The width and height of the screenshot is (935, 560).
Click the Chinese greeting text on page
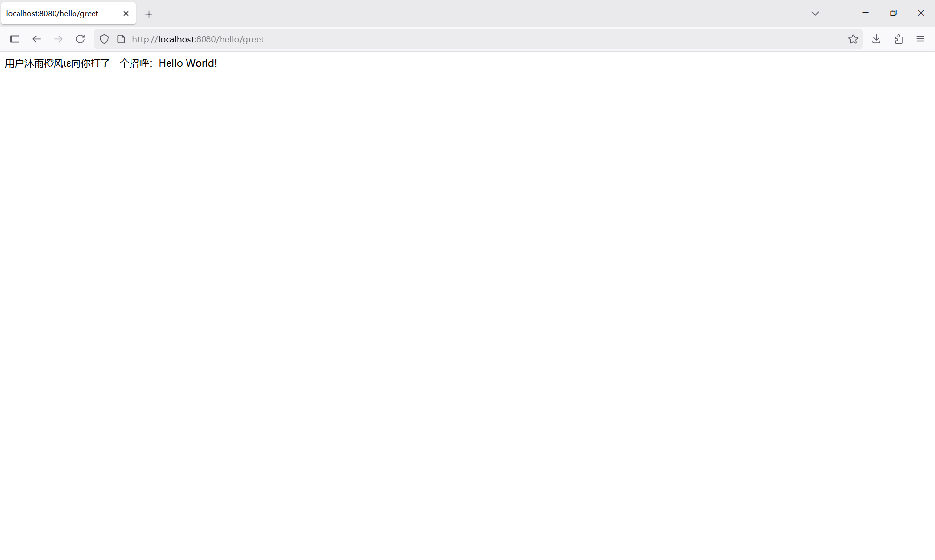click(x=78, y=63)
